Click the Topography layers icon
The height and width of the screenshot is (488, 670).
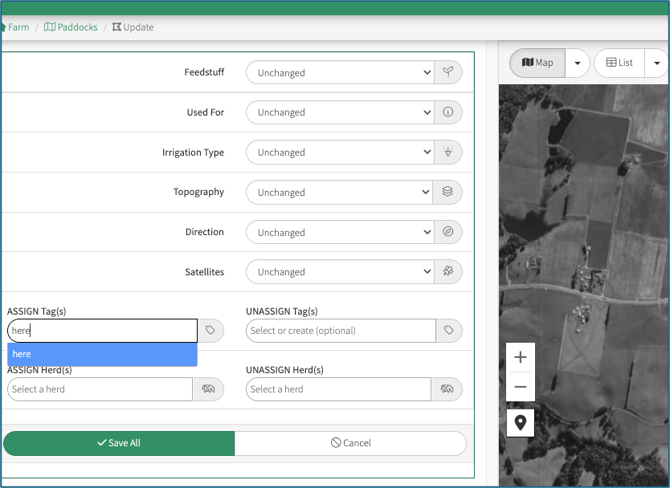448,192
